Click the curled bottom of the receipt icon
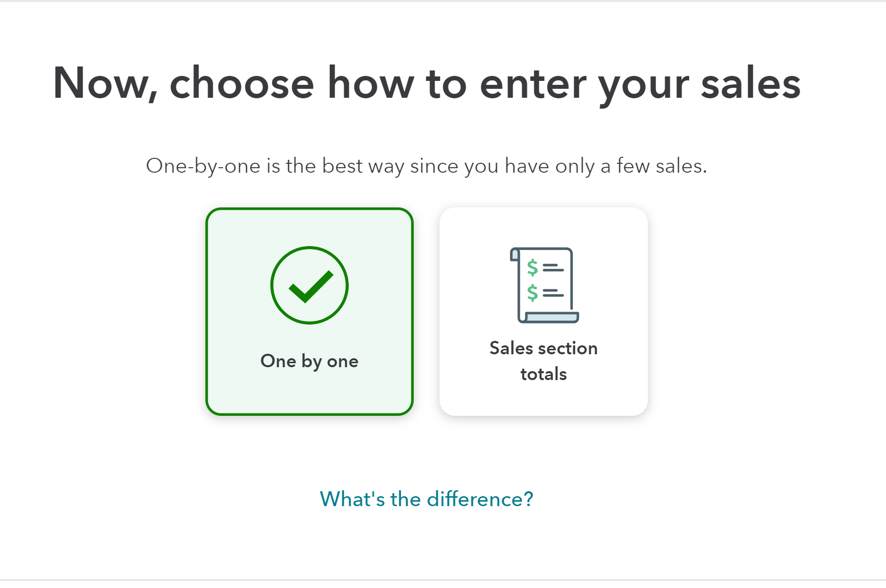The height and width of the screenshot is (588, 886). (x=549, y=317)
